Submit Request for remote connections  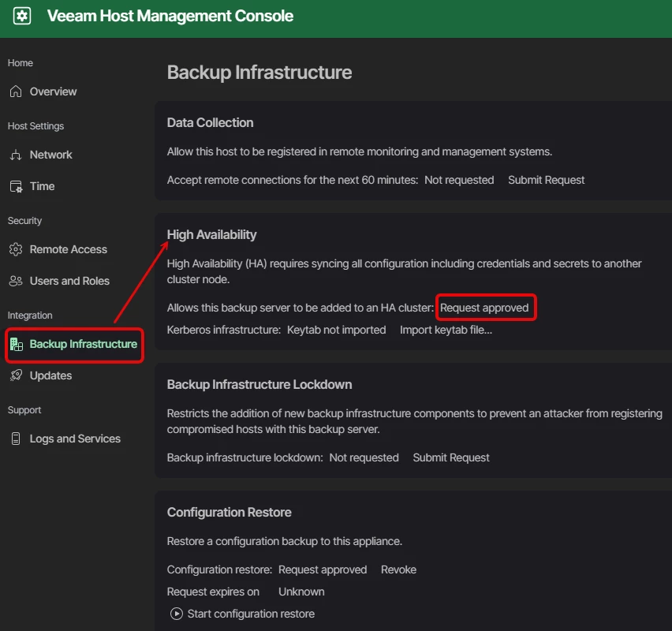pyautogui.click(x=546, y=180)
